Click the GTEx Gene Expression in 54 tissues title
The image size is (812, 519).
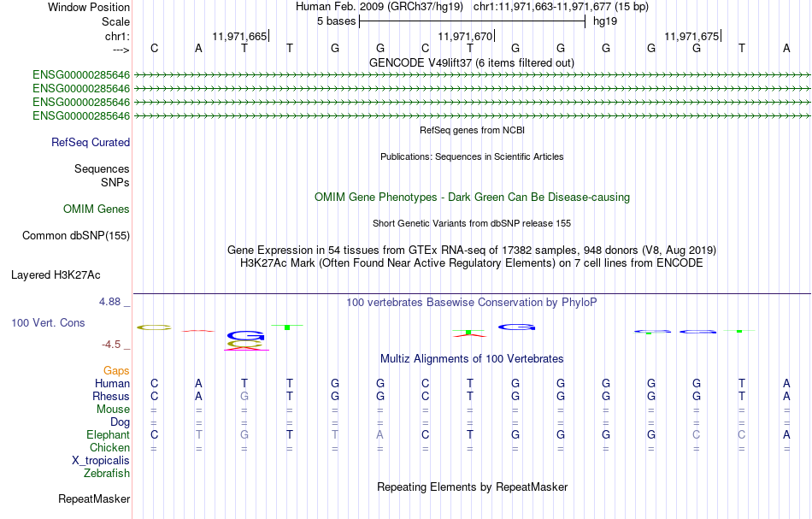coord(472,251)
